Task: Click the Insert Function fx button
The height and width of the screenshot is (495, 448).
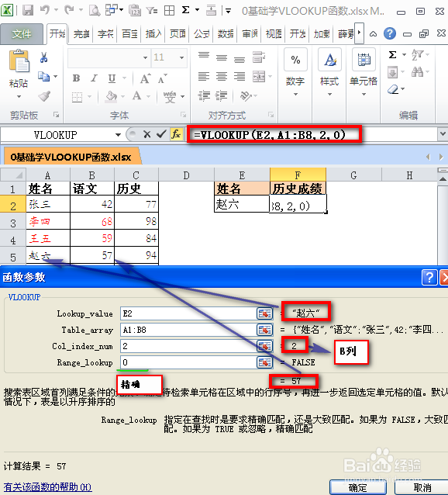Action: [x=176, y=135]
